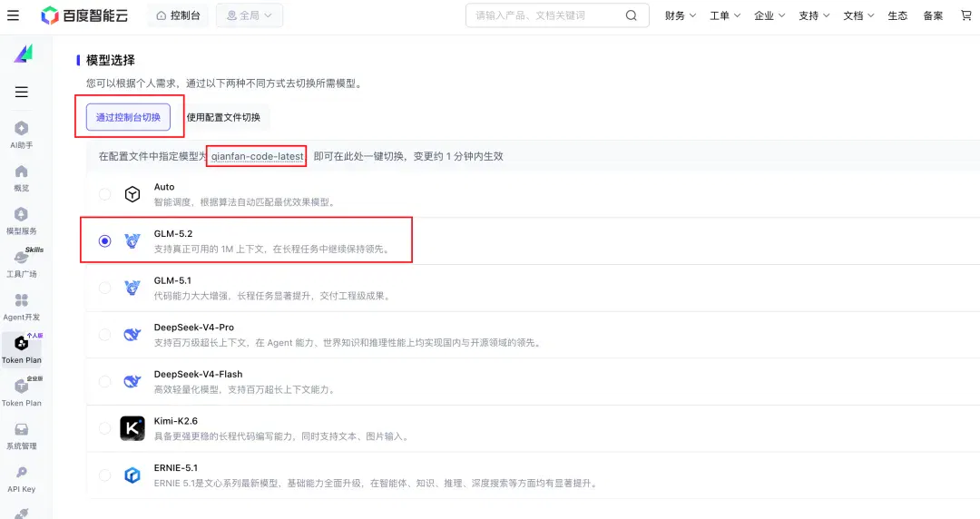Collapse the sidebar with its hamburger icon

coord(21,93)
